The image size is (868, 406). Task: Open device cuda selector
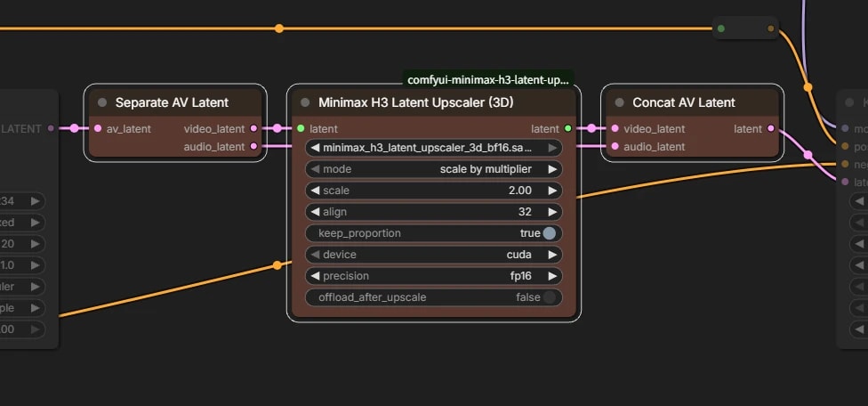pyautogui.click(x=433, y=255)
